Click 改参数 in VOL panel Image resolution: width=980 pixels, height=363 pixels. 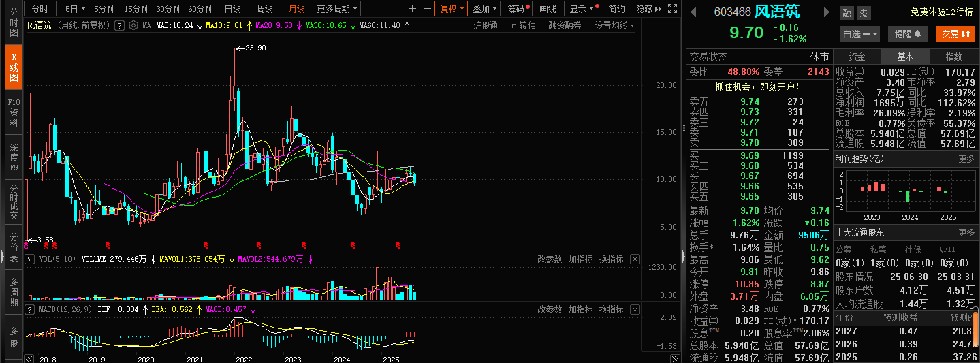pos(550,259)
